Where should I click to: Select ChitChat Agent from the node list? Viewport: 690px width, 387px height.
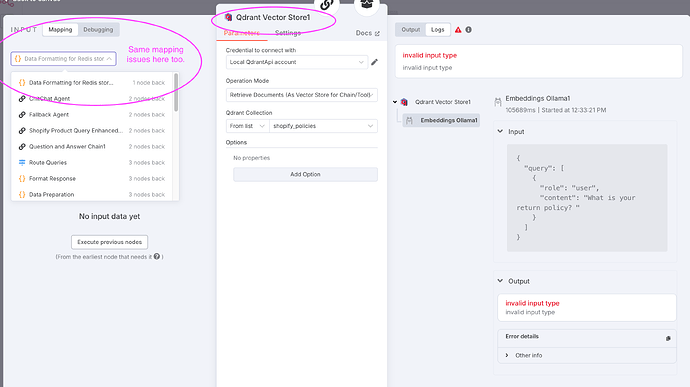tap(92, 99)
